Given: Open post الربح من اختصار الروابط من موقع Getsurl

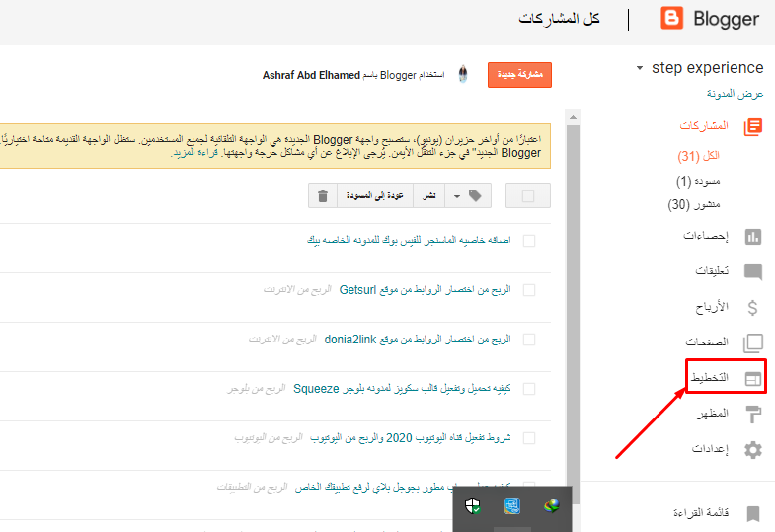Looking at the screenshot, I should 425,290.
